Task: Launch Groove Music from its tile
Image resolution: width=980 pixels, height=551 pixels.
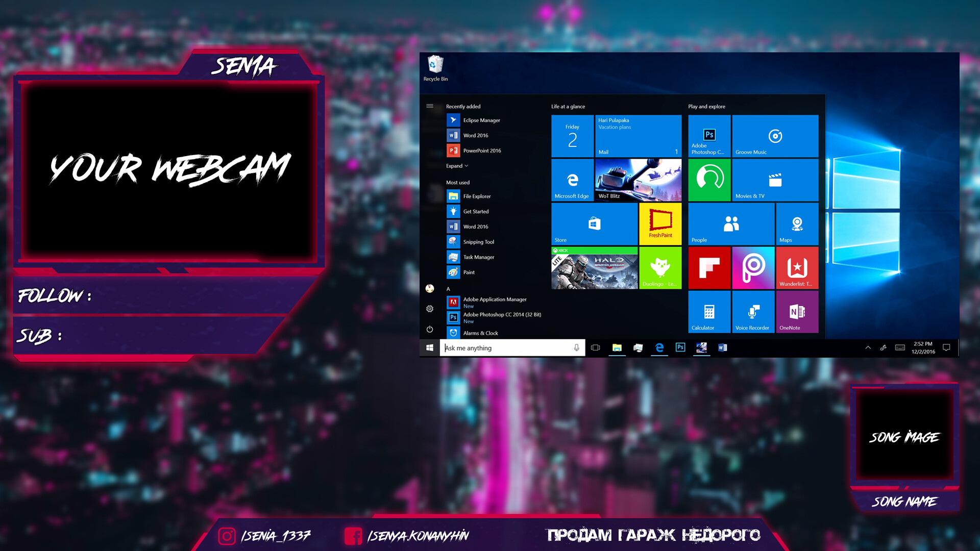Action: click(x=775, y=135)
